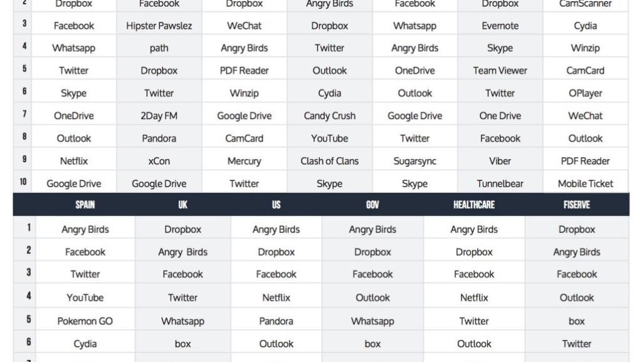
Task: Select the FISERVE column header
Action: click(x=576, y=205)
